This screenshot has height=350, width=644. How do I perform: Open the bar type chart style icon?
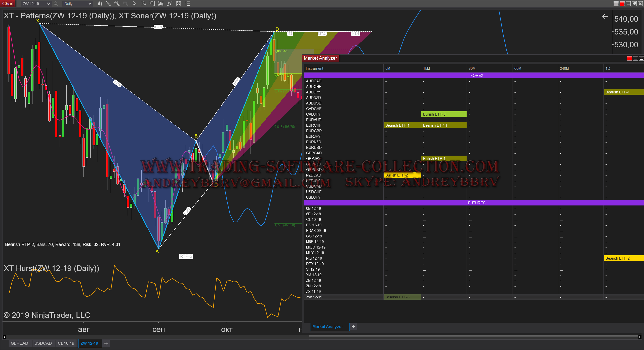pos(100,4)
